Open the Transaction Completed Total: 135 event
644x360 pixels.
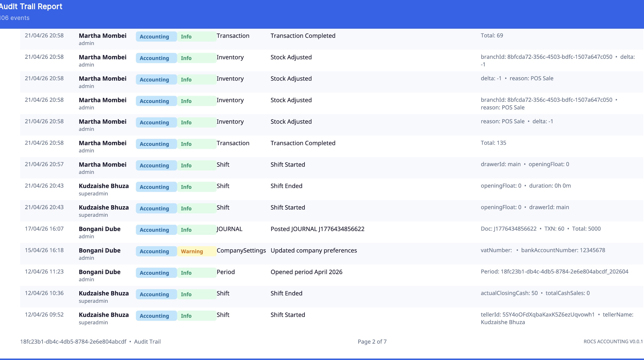(303, 143)
